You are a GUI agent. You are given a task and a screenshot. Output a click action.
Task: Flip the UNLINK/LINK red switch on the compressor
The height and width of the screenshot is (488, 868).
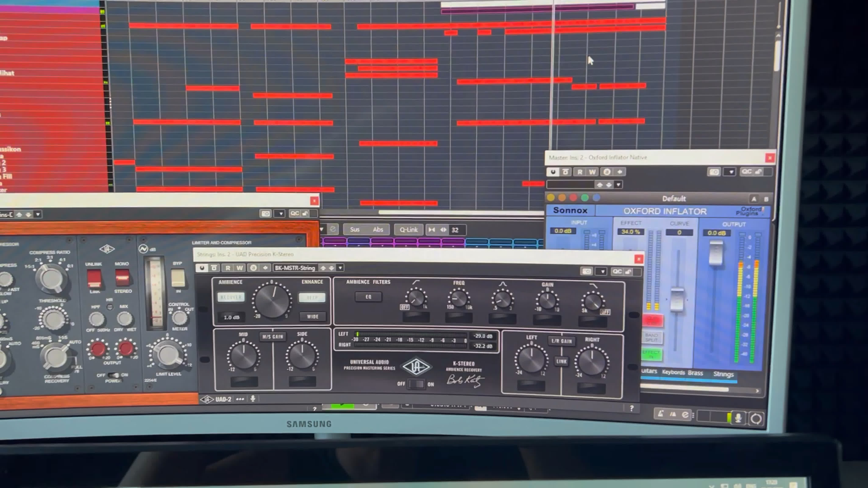pyautogui.click(x=94, y=278)
